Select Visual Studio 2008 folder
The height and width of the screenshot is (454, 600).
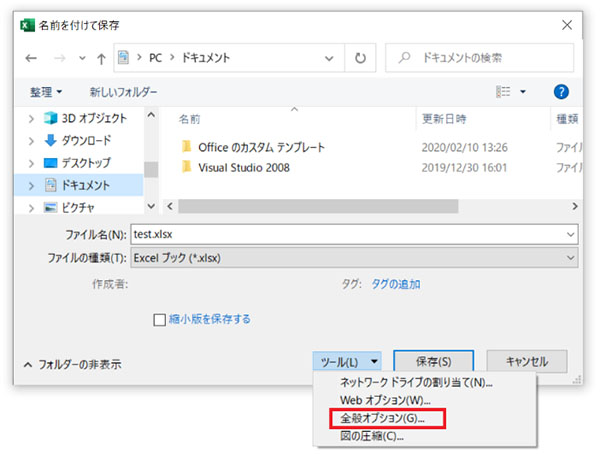[x=244, y=168]
